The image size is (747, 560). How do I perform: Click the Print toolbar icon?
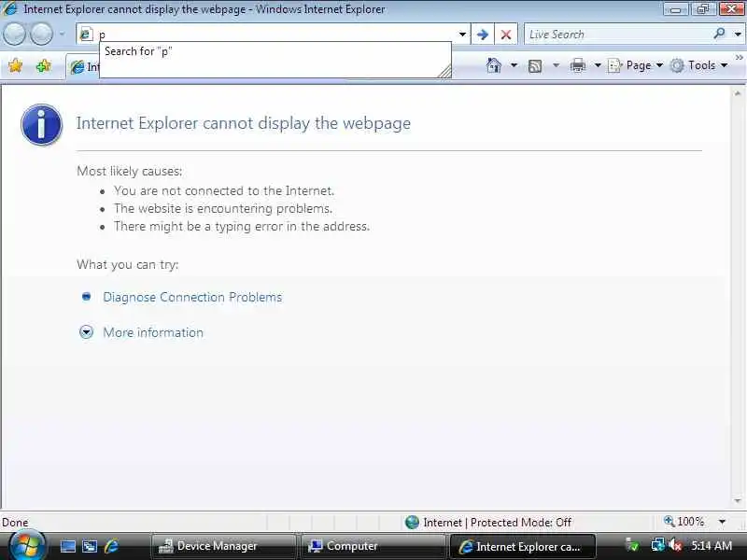[x=577, y=65]
